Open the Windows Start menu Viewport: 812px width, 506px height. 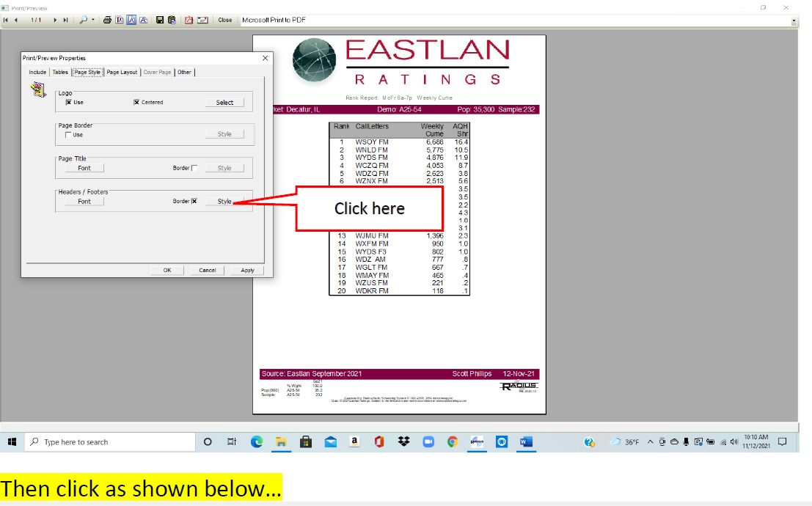[x=12, y=441]
